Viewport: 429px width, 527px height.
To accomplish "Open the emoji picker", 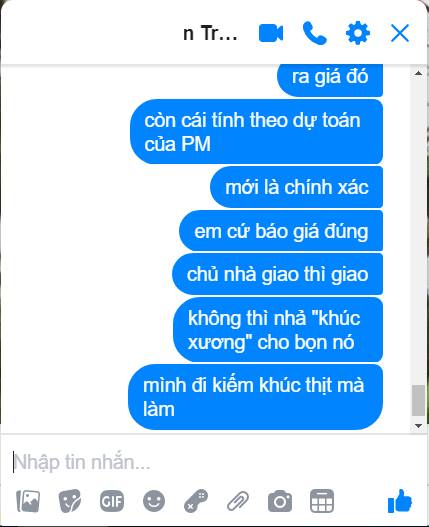I will 154,501.
